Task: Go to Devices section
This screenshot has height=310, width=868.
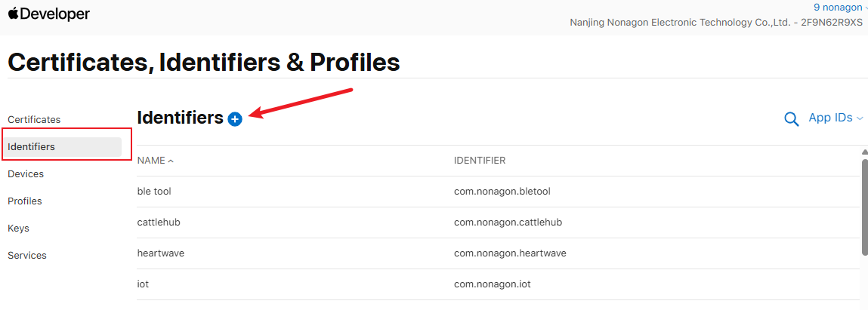Action: (x=26, y=173)
